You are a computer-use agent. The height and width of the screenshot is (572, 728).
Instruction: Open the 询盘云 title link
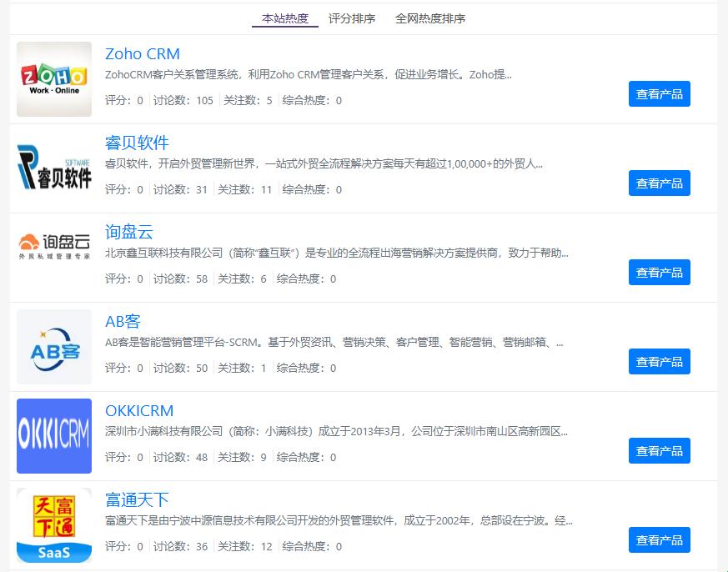129,232
